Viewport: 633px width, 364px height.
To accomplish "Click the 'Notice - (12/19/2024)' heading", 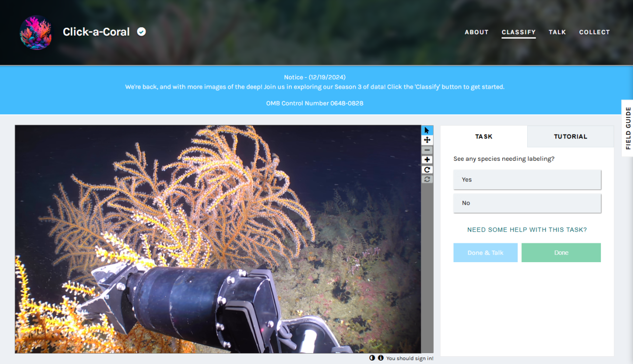I will (315, 77).
